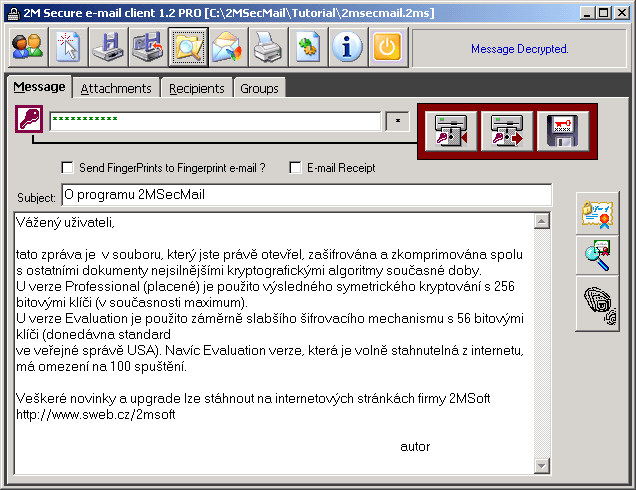Screen dimensions: 636x490
Task: Click the open folder magnifier icon
Action: (x=188, y=47)
